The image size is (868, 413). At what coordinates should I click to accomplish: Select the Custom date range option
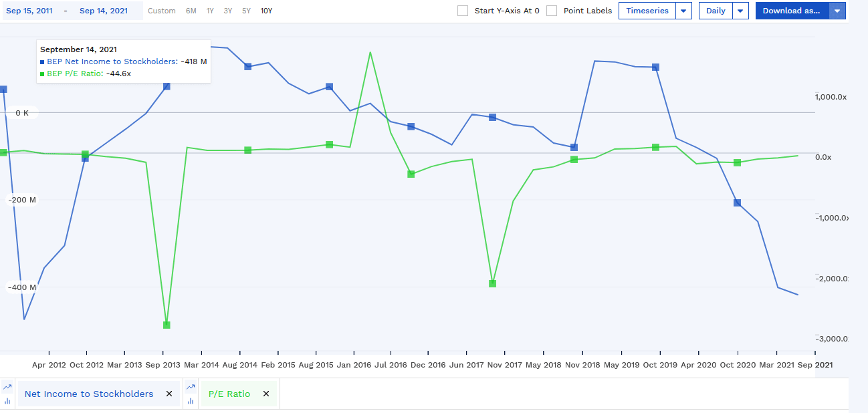coord(162,11)
